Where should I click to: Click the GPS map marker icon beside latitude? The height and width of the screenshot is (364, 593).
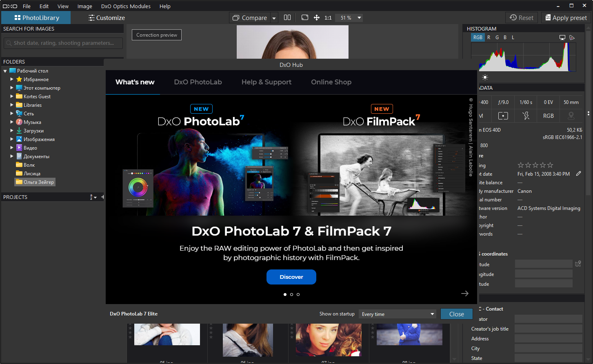tap(578, 264)
